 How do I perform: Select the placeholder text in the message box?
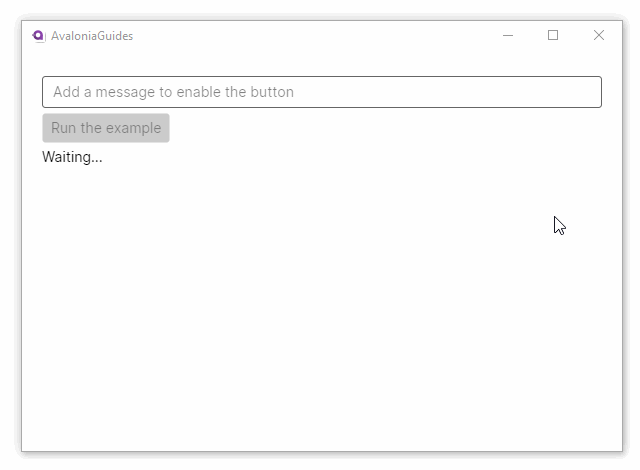pyautogui.click(x=174, y=92)
